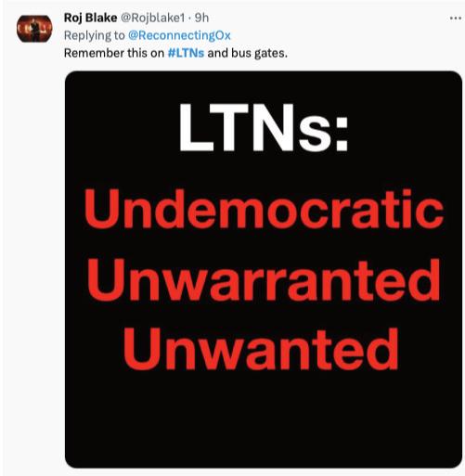Click the "Replying to" label
Viewport: 465px width, 476px height.
point(94,35)
